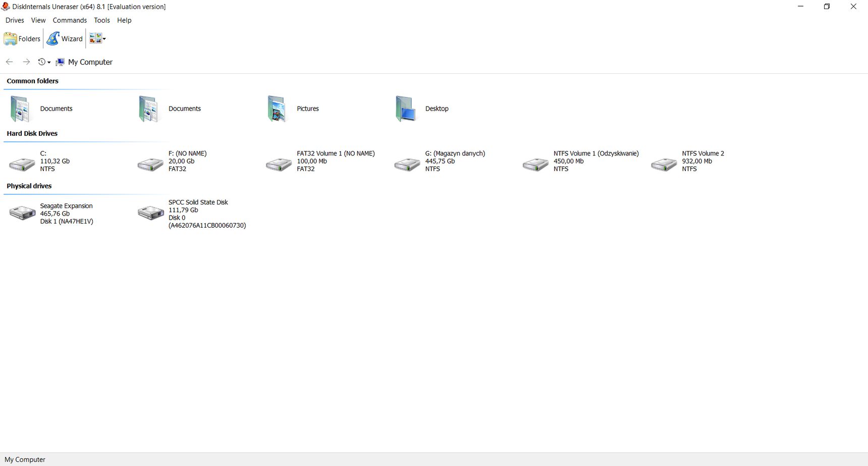Select the NTFS Volume 2 drive icon
The height and width of the screenshot is (466, 868).
[x=664, y=164]
